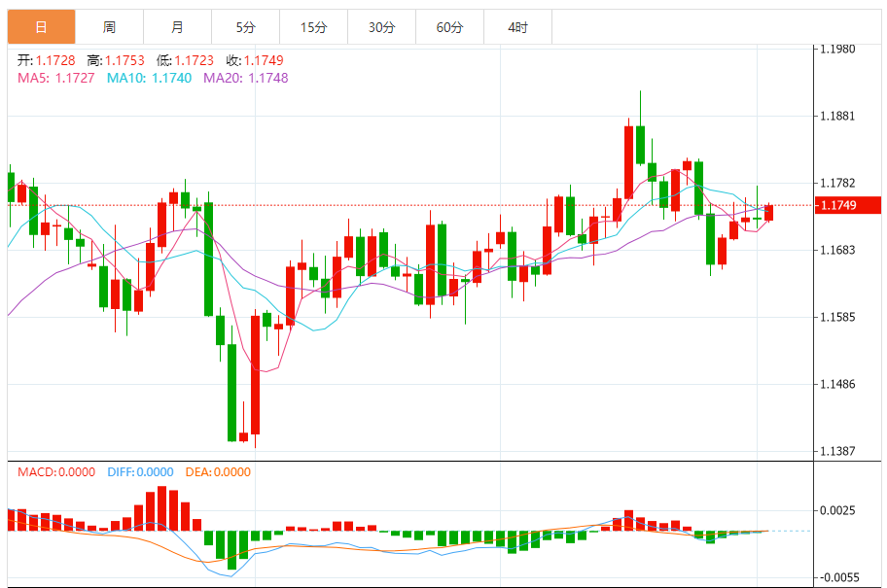This screenshot has height=588, width=887.
Task: Click the 1.1486 price axis label
Action: [837, 385]
